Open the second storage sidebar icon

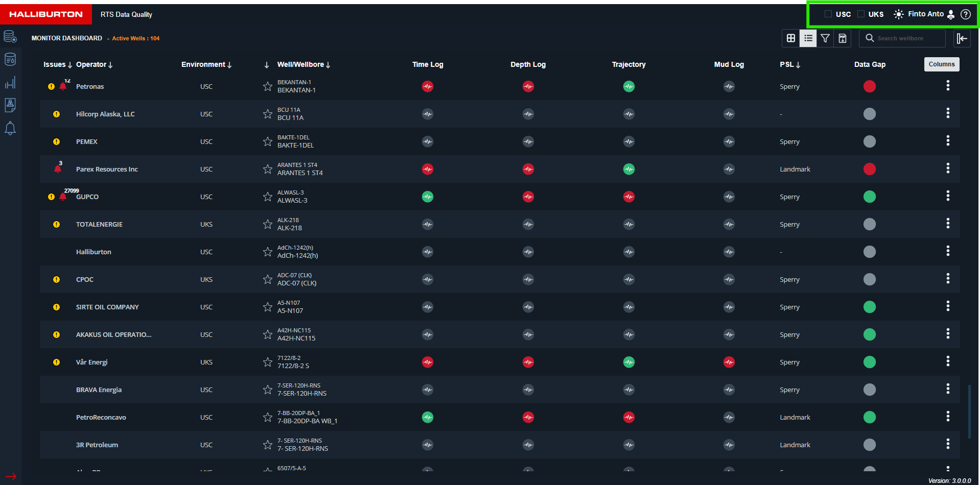point(10,59)
